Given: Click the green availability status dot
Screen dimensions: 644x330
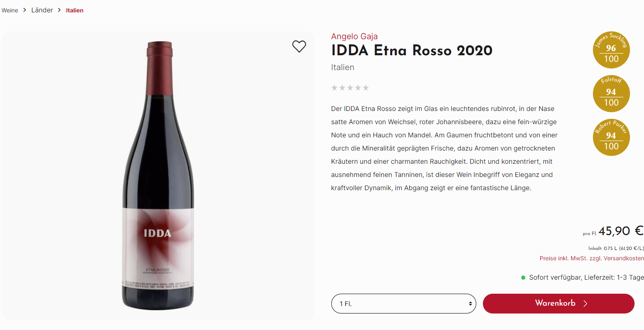Looking at the screenshot, I should (524, 278).
